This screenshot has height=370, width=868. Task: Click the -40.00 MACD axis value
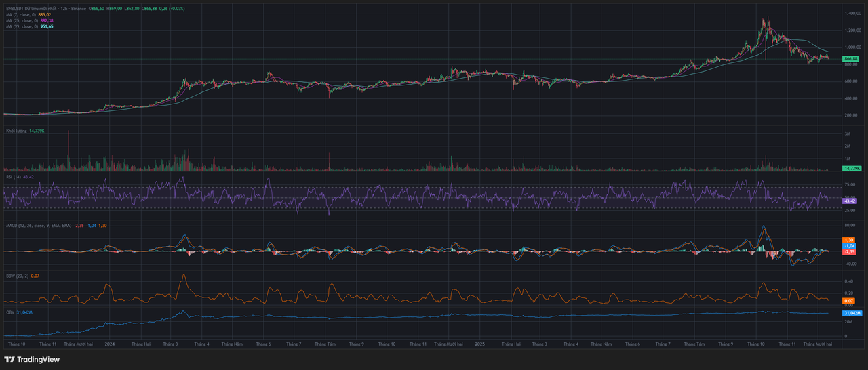pos(850,264)
